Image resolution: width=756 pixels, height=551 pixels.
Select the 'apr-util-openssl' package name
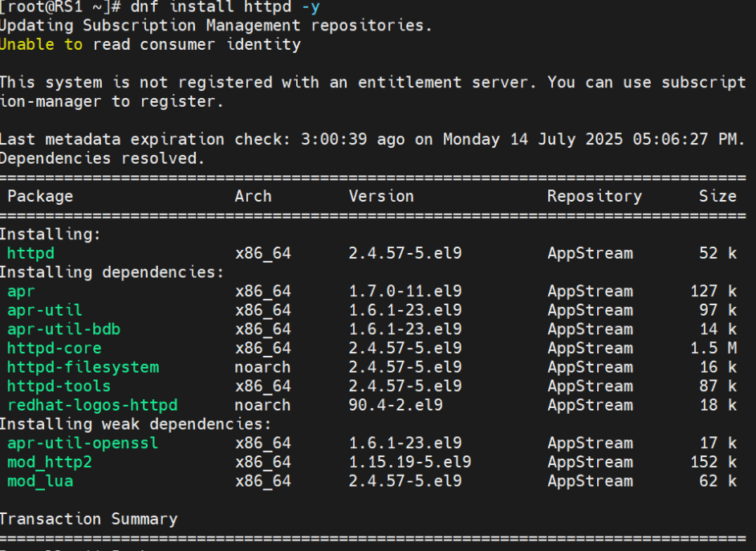(x=83, y=443)
